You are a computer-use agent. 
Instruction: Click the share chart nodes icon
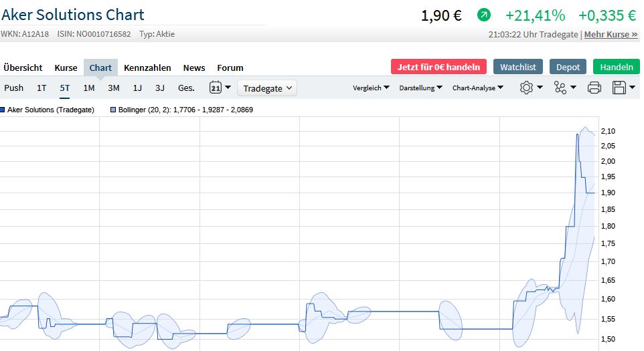[x=560, y=88]
